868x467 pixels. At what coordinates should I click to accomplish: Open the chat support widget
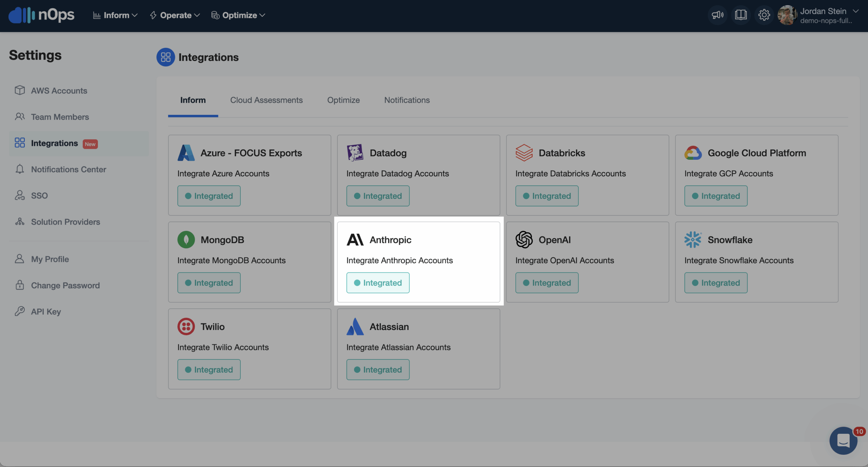843,440
